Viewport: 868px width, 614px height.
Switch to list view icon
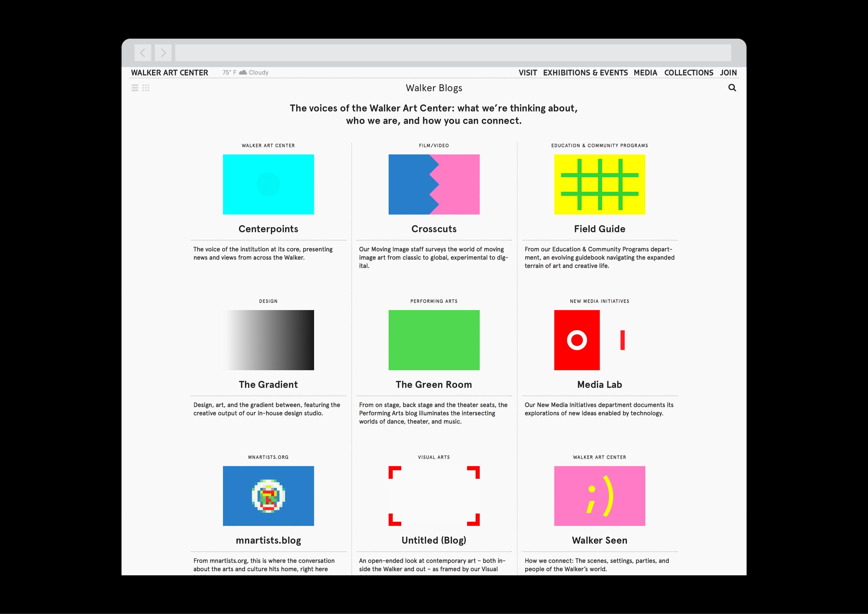[135, 88]
